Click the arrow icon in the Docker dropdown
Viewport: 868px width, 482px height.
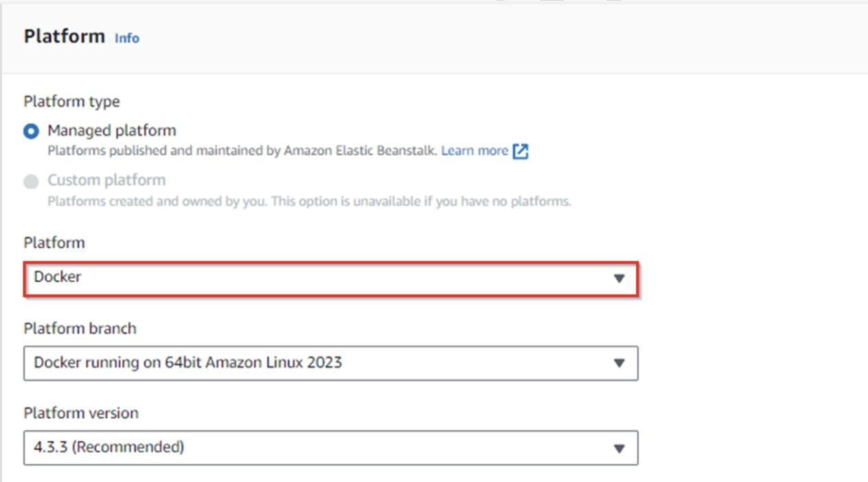[619, 279]
